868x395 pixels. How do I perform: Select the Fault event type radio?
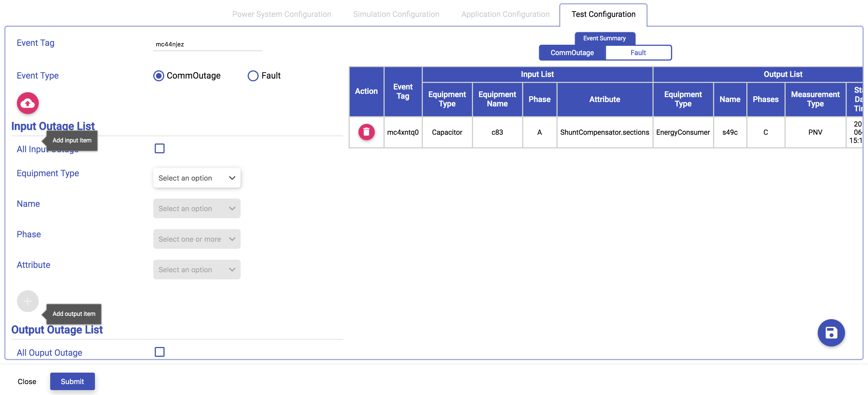tap(253, 76)
